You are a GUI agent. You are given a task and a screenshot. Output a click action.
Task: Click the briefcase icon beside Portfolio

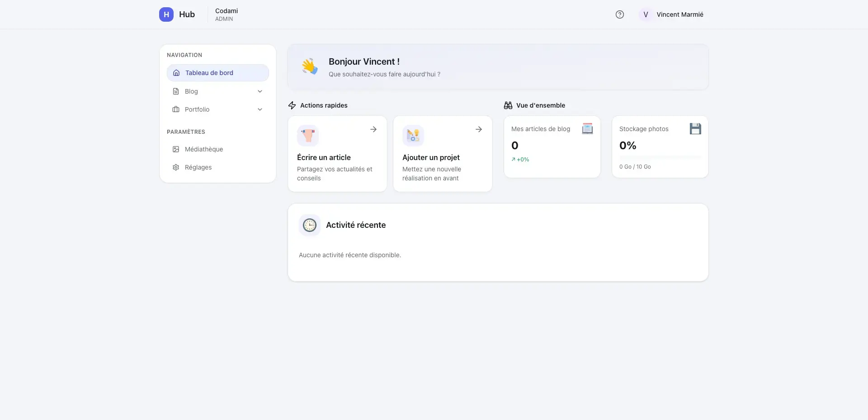pos(176,109)
